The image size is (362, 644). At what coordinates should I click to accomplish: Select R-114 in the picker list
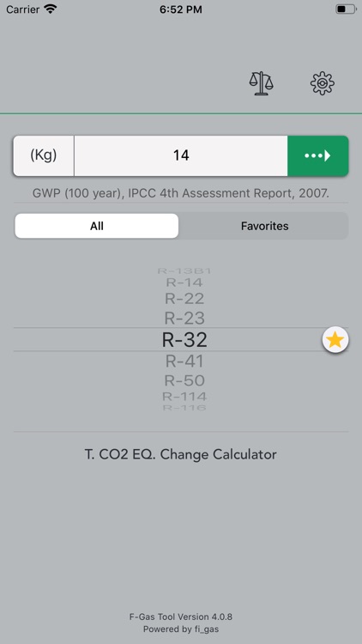(184, 397)
